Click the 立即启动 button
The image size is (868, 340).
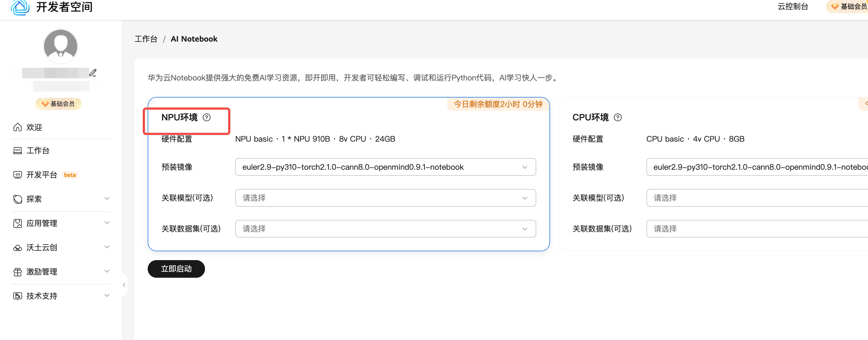[x=176, y=269]
